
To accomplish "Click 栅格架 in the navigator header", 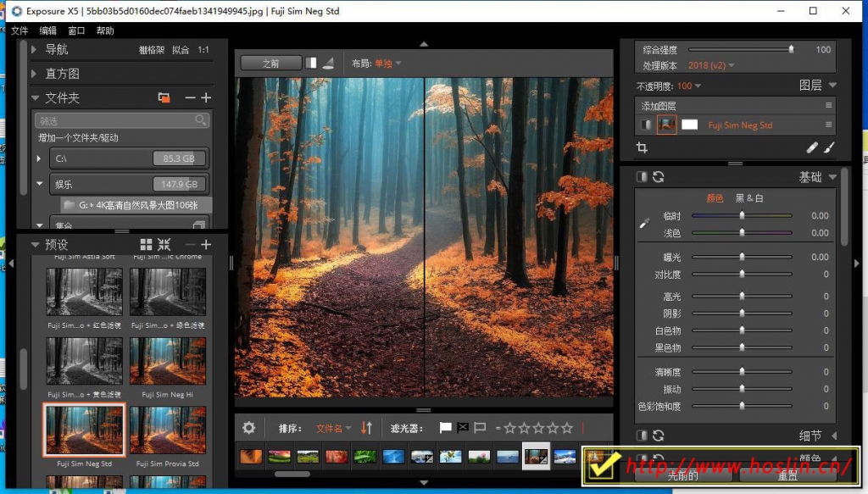I will click(x=152, y=50).
